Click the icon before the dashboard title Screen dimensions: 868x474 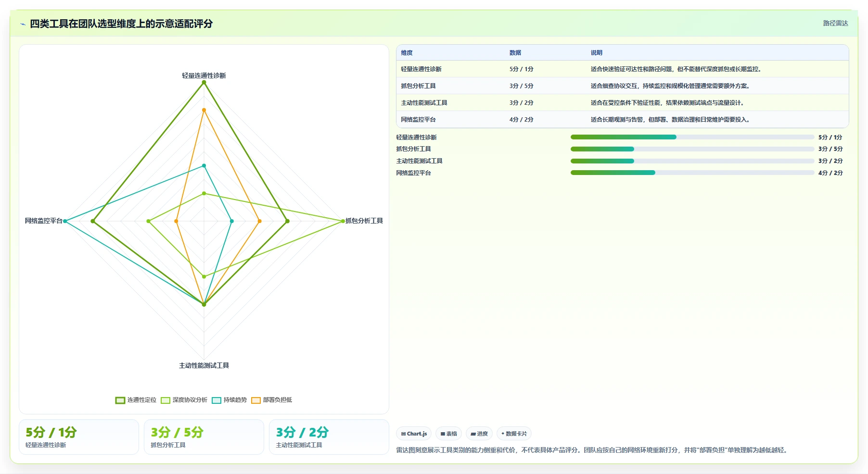(x=23, y=24)
